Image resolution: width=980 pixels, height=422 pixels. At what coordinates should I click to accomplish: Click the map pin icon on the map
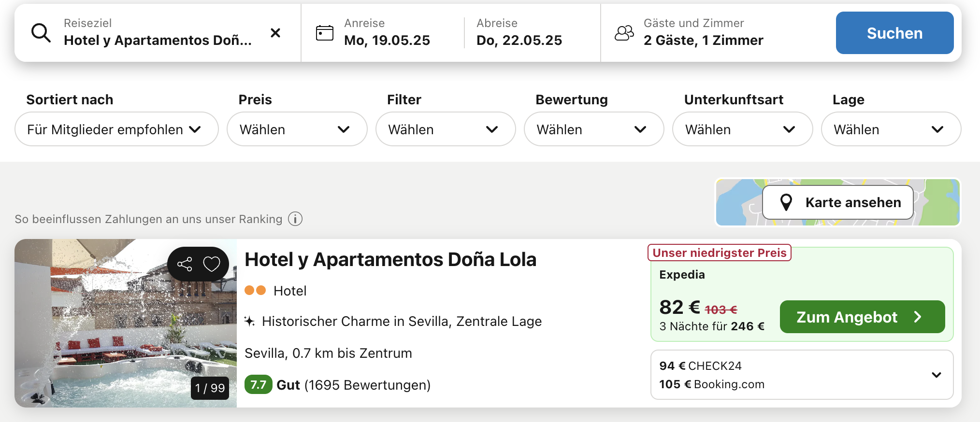[x=786, y=202]
